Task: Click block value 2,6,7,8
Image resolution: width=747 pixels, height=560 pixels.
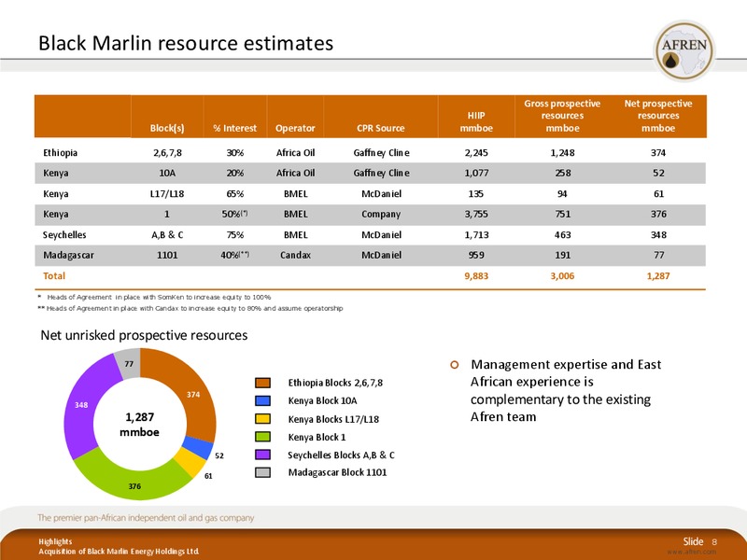Action: [x=167, y=153]
